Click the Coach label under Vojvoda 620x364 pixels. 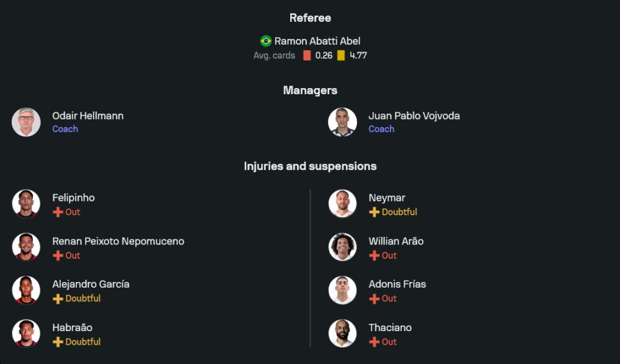[x=381, y=129]
